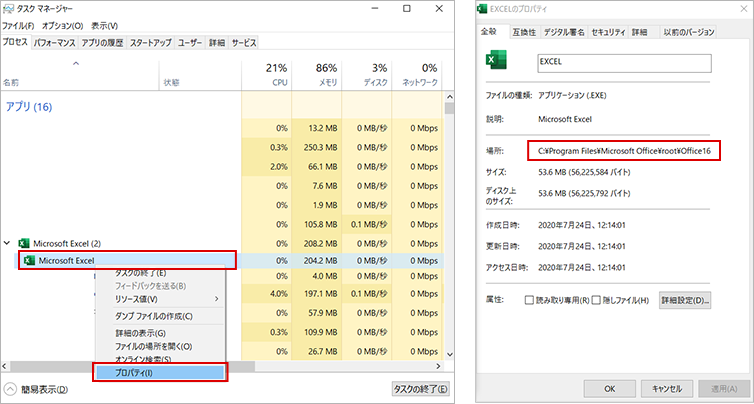The height and width of the screenshot is (404, 754).
Task: Click キャンセル in the properties dialog
Action: click(x=667, y=388)
